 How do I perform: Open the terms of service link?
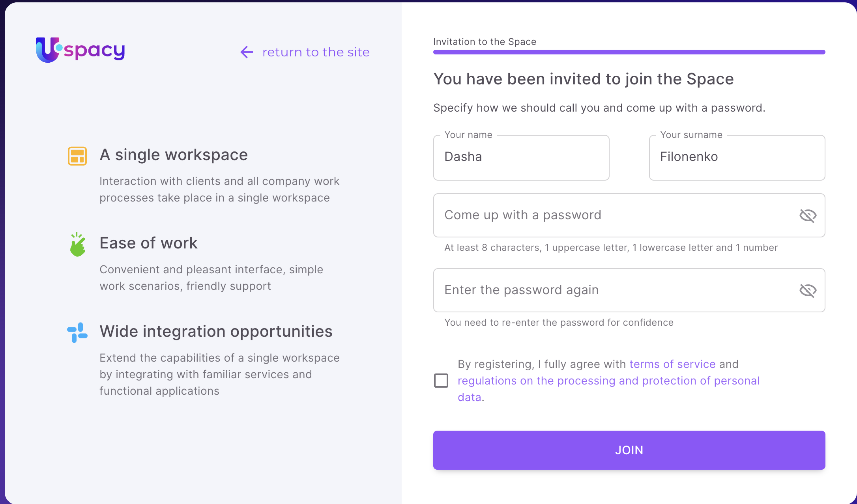point(672,364)
